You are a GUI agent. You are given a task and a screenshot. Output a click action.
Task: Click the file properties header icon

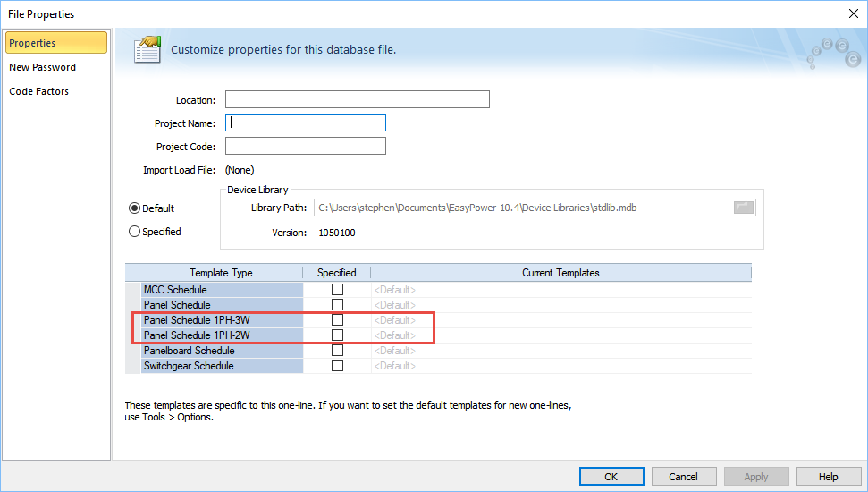(x=147, y=49)
